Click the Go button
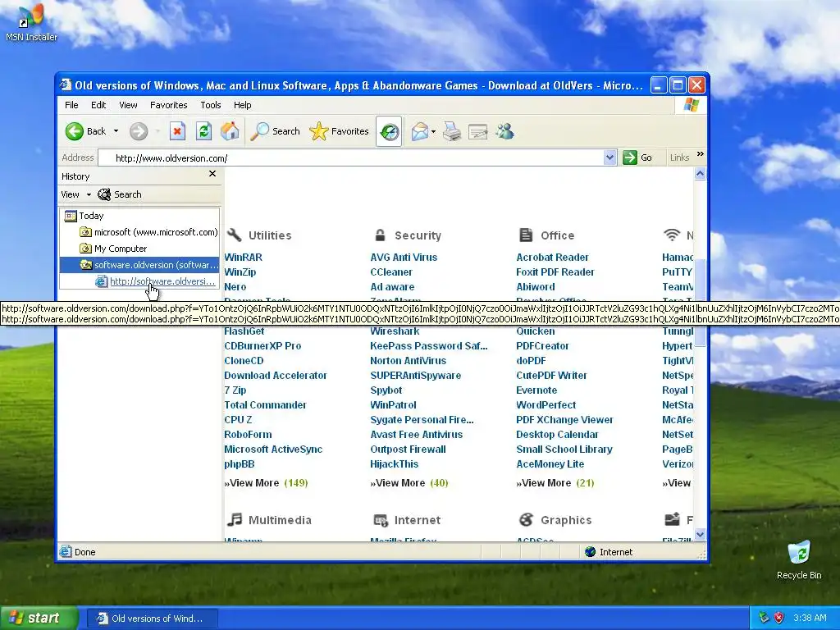840x630 pixels. [637, 157]
